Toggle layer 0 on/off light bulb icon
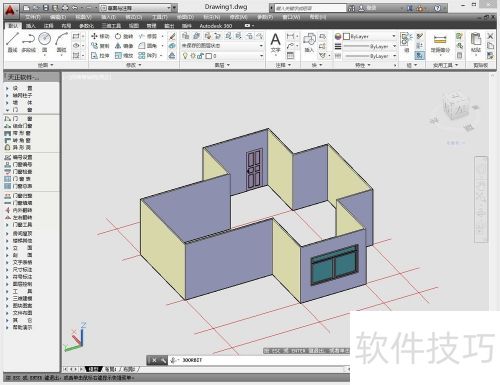 coord(185,56)
